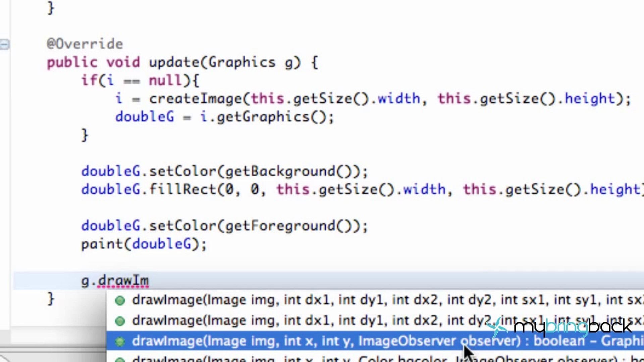
Task: Click the @Override annotation
Action: pos(85,44)
